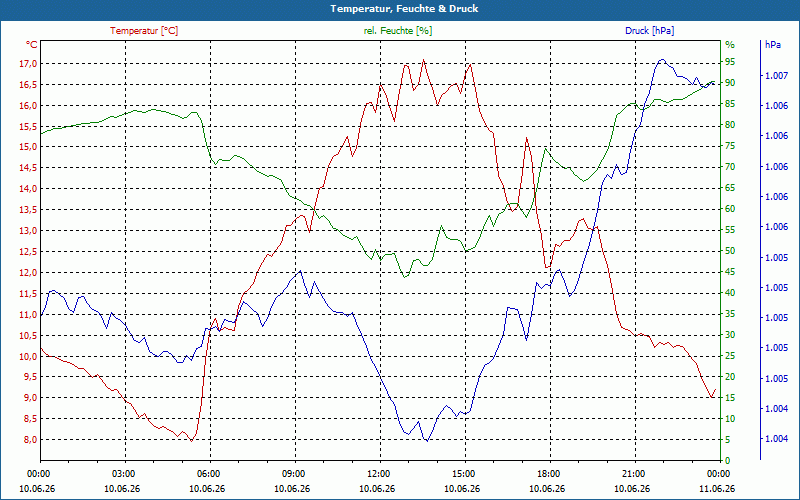
Task: Click the 12:00 time axis label
Action: [x=378, y=474]
